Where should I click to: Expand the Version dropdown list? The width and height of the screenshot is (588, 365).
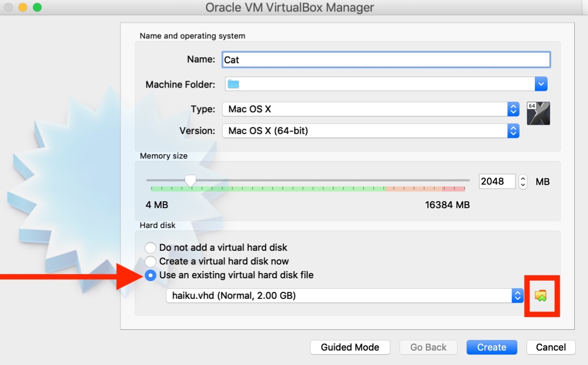pos(513,130)
